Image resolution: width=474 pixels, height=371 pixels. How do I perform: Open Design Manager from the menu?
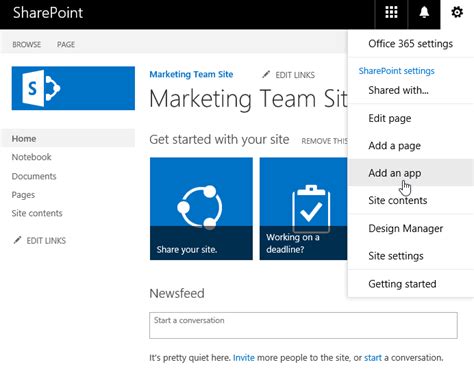coord(410,228)
